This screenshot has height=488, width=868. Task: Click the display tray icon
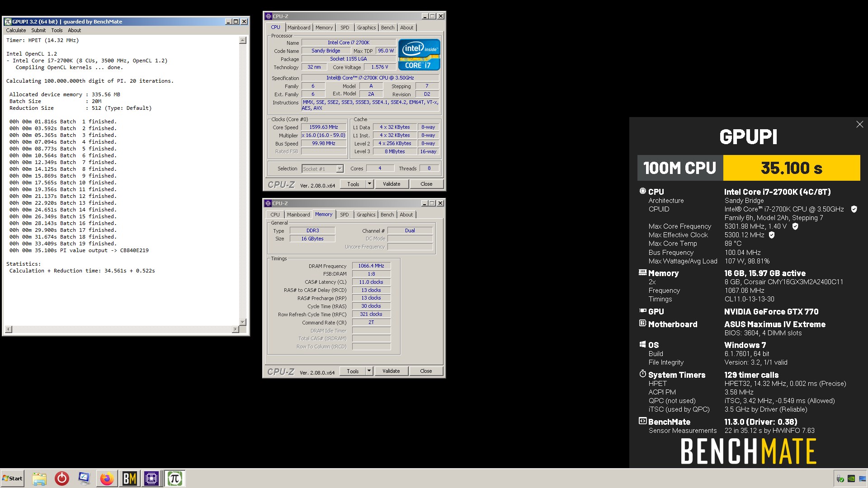[x=862, y=479]
